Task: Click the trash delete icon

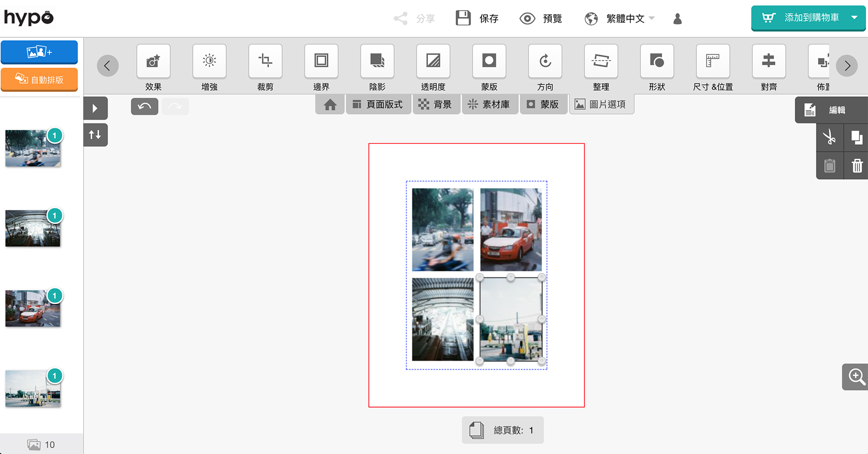Action: 857,165
